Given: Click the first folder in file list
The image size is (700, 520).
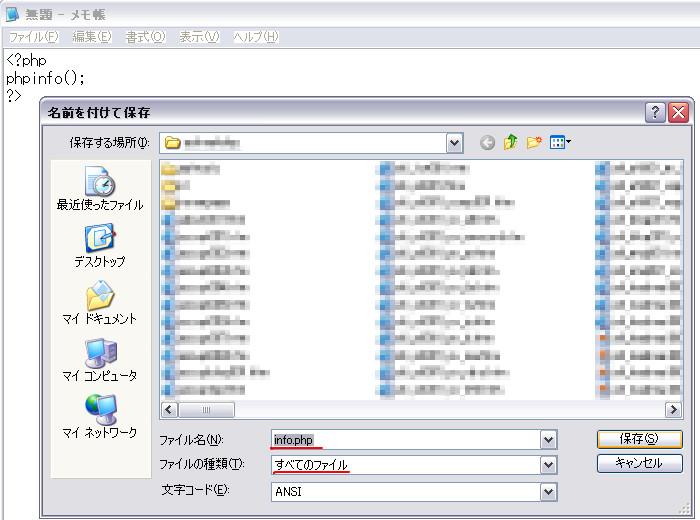Looking at the screenshot, I should point(191,169).
